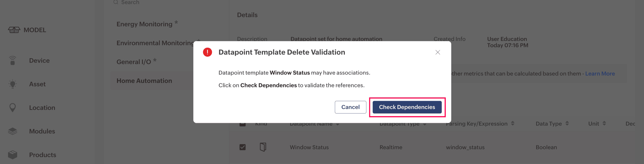Close the Delete Validation dialog
Viewport: 644px width, 164px height.
point(437,52)
